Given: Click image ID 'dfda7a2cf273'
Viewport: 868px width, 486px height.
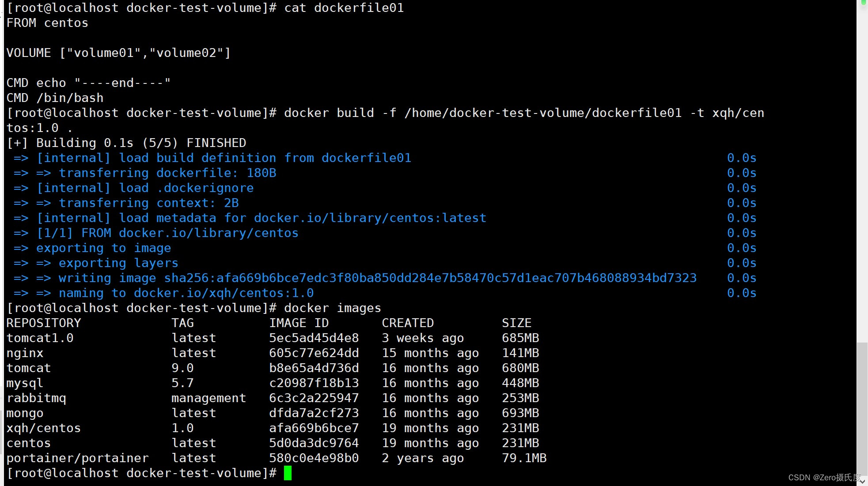Looking at the screenshot, I should coord(314,413).
